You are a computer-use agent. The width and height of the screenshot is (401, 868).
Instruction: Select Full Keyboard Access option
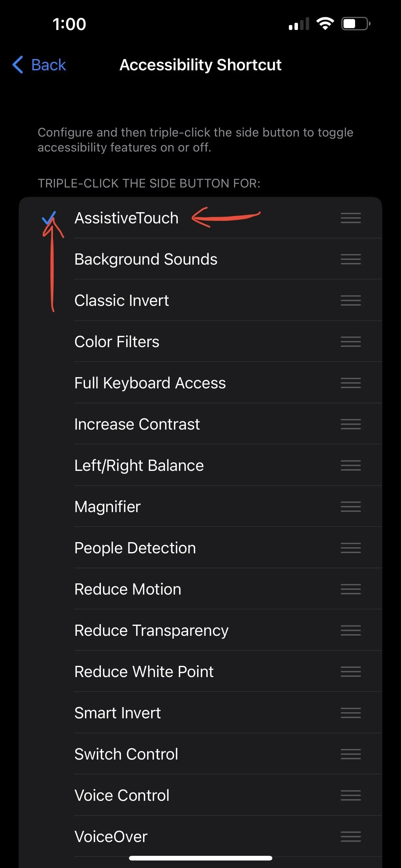coord(200,383)
